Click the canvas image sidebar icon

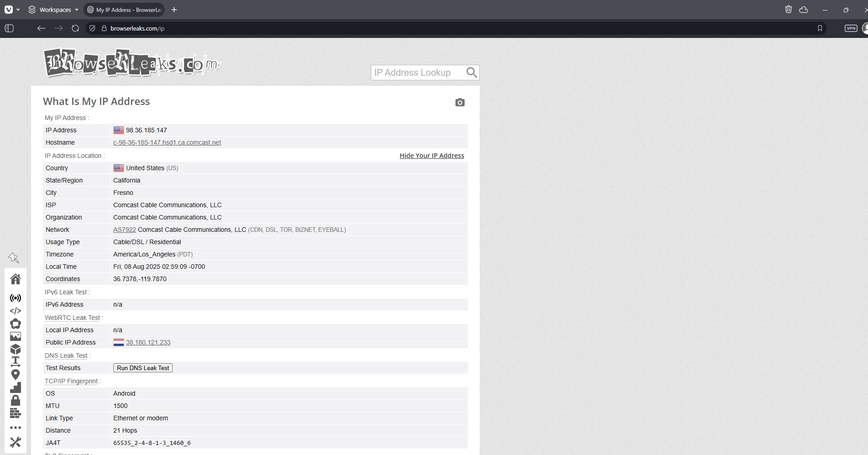(x=16, y=336)
